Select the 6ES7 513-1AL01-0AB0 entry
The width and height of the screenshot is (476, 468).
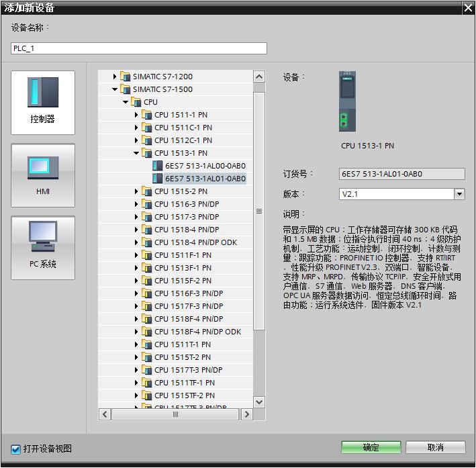point(205,179)
